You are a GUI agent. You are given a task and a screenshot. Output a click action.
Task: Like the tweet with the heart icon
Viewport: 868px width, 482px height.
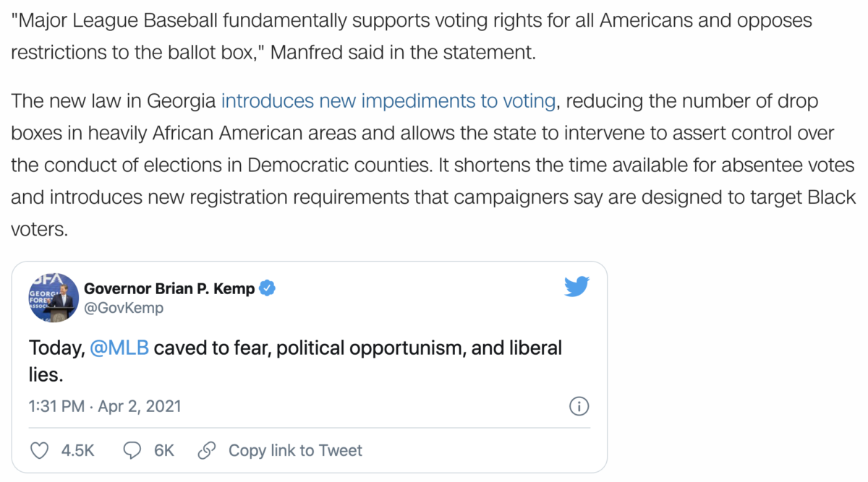pyautogui.click(x=41, y=451)
